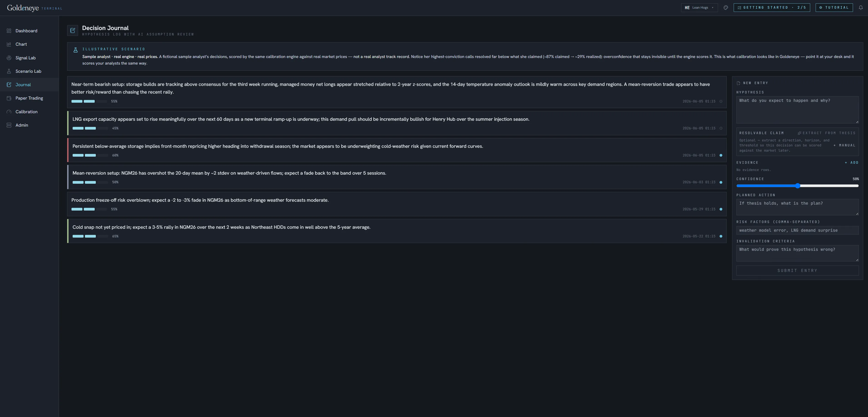The height and width of the screenshot is (417, 868).
Task: Click the Decision Journal header icon
Action: [72, 31]
